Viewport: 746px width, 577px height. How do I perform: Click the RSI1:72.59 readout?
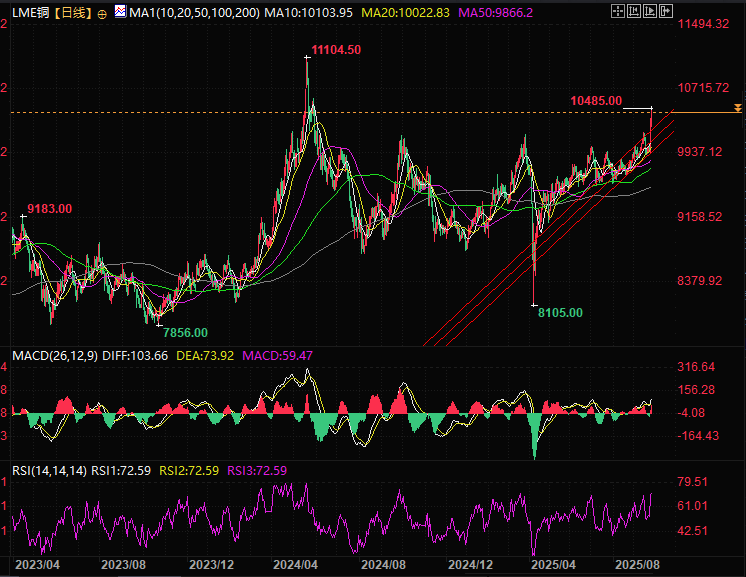pyautogui.click(x=121, y=471)
